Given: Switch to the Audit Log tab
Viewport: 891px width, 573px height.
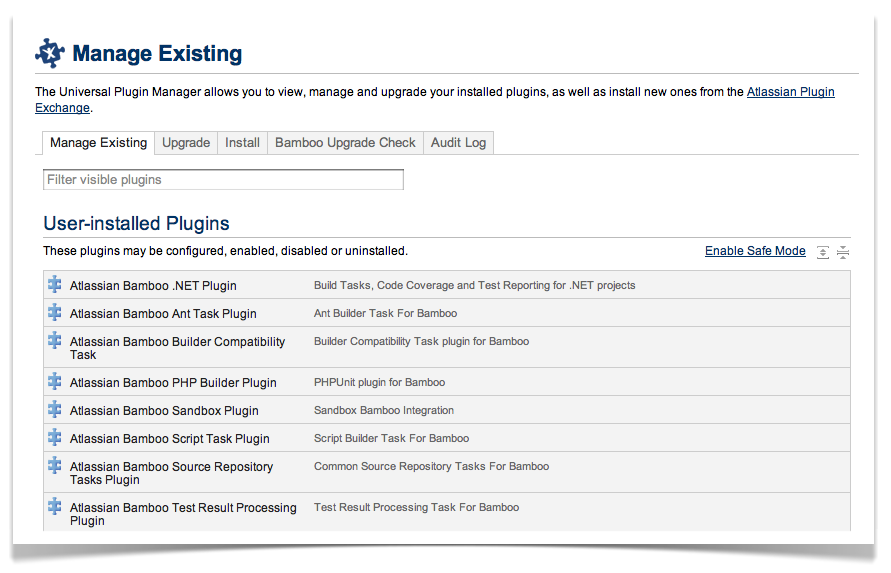Looking at the screenshot, I should 458,143.
